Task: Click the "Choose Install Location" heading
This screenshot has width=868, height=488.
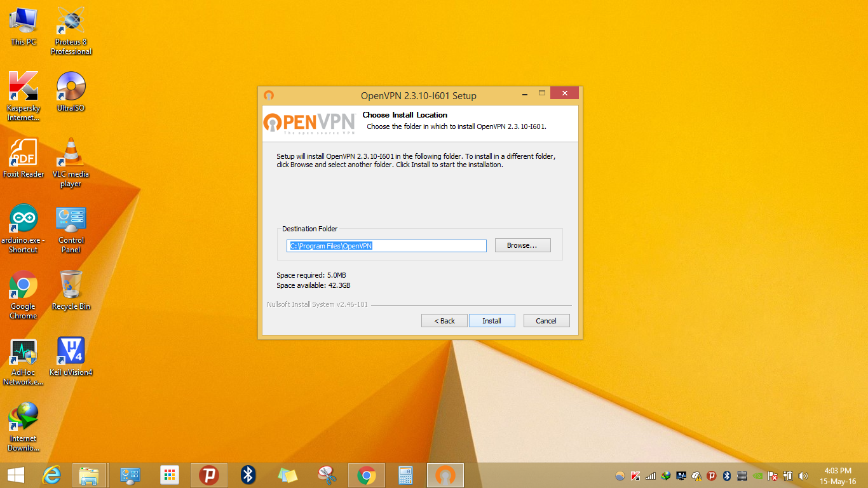Action: click(405, 115)
